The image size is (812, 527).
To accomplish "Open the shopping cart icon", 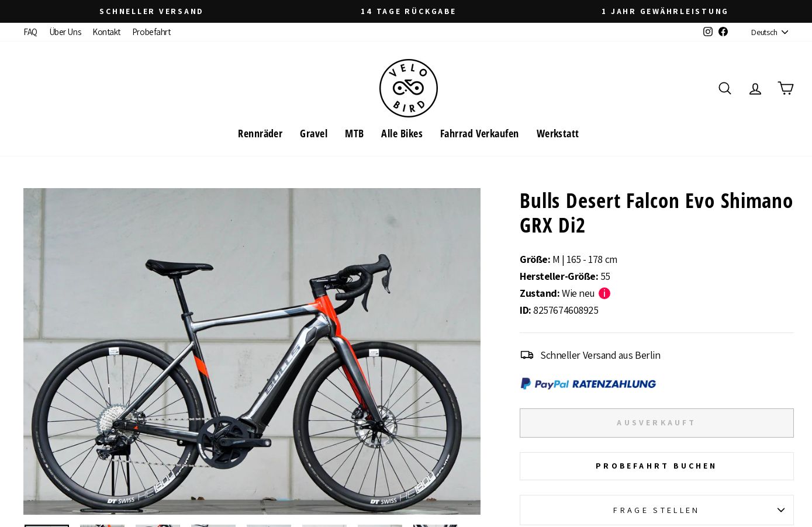I will pyautogui.click(x=786, y=88).
